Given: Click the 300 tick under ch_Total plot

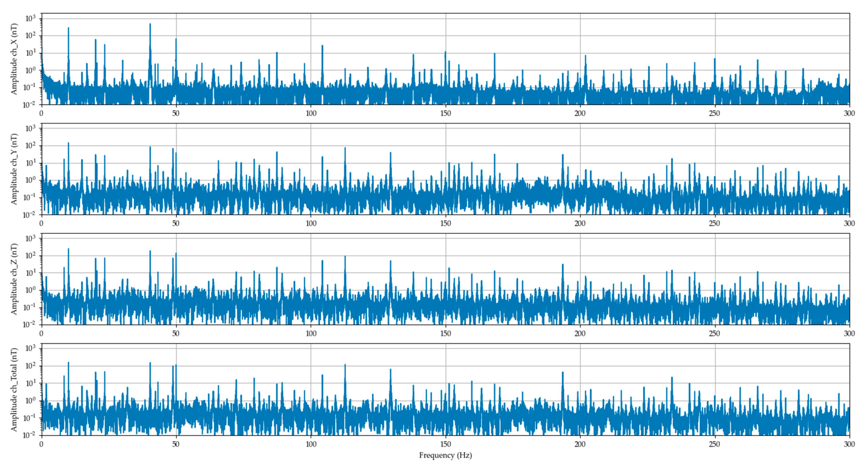Looking at the screenshot, I should pos(849,444).
